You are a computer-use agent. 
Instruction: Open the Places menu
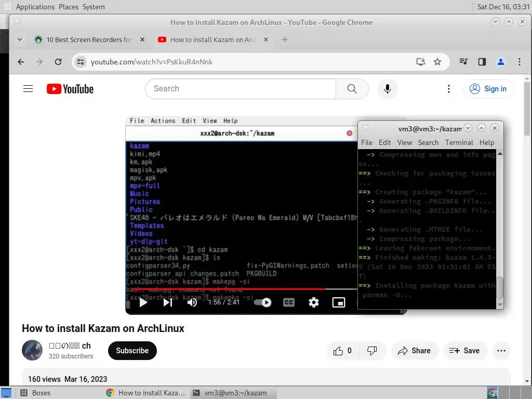69,7
